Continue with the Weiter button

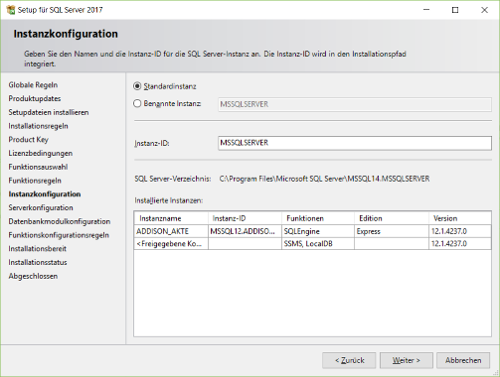[x=406, y=360]
